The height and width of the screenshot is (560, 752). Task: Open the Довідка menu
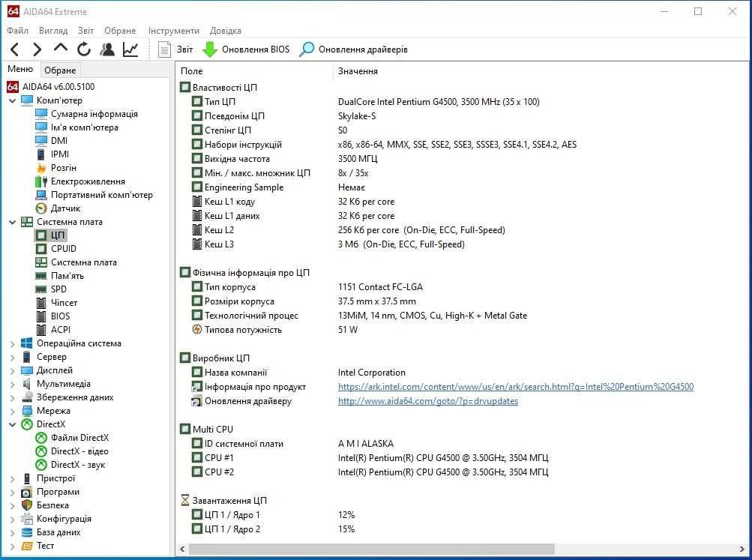(x=226, y=31)
